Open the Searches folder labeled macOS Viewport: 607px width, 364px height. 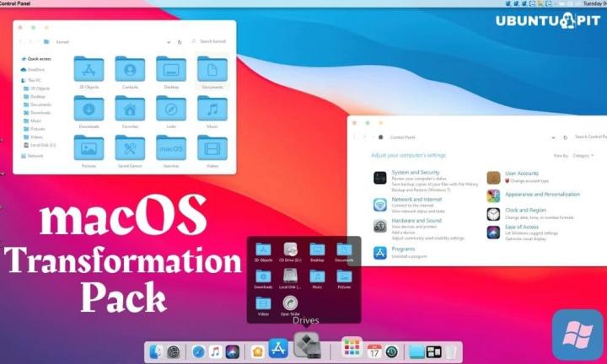pos(171,148)
